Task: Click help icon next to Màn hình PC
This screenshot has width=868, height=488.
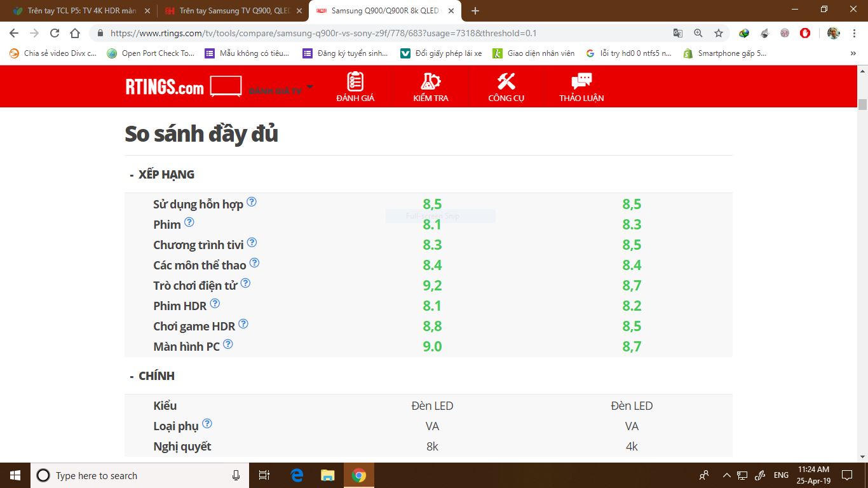Action: (x=227, y=344)
